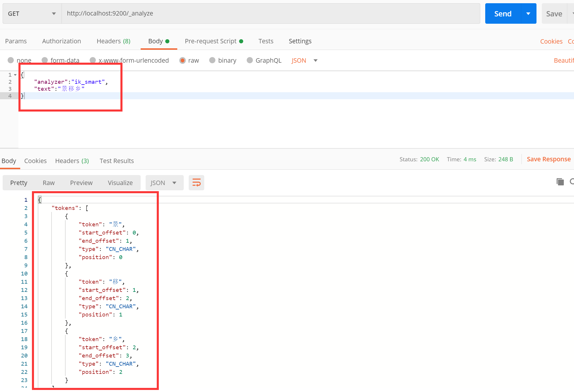Switch to the Tests tab
This screenshot has height=392, width=574.
coord(265,41)
